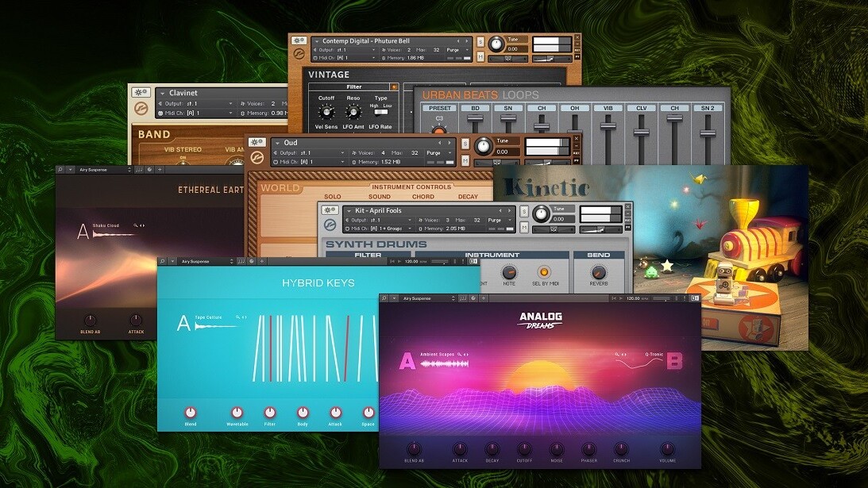Click the gear icon in the Clavinet header
This screenshot has height=488, width=868.
tap(141, 93)
